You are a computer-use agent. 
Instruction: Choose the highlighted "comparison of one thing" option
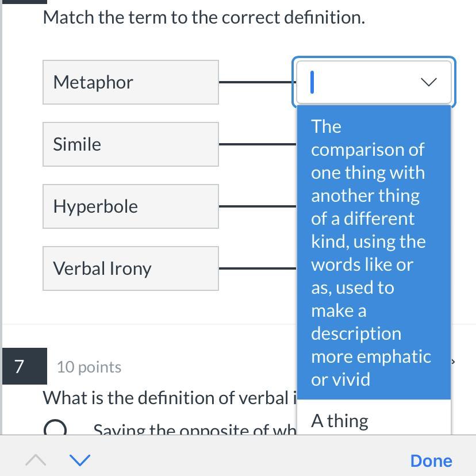[x=374, y=252]
